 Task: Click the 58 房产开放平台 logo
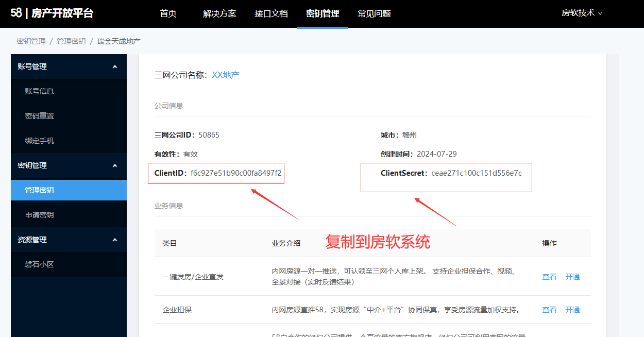pos(52,13)
